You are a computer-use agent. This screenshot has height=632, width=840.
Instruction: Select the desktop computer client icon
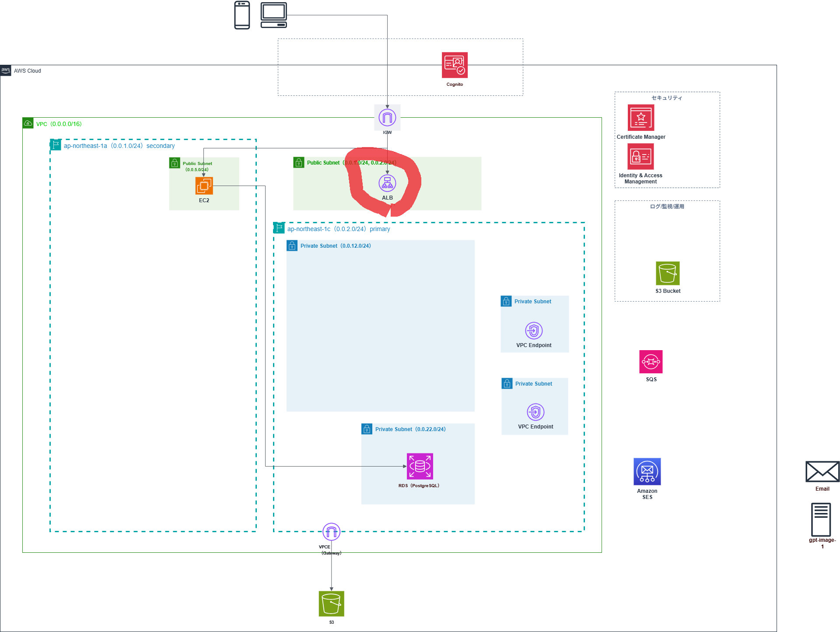pos(274,15)
